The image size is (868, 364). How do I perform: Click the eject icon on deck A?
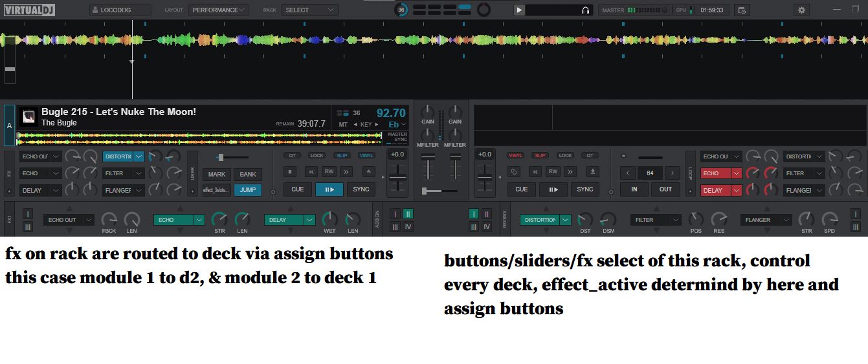368,171
